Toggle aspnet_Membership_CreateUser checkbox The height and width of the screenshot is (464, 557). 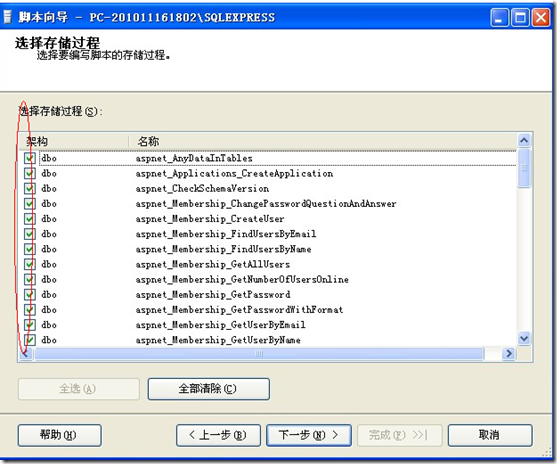point(29,219)
